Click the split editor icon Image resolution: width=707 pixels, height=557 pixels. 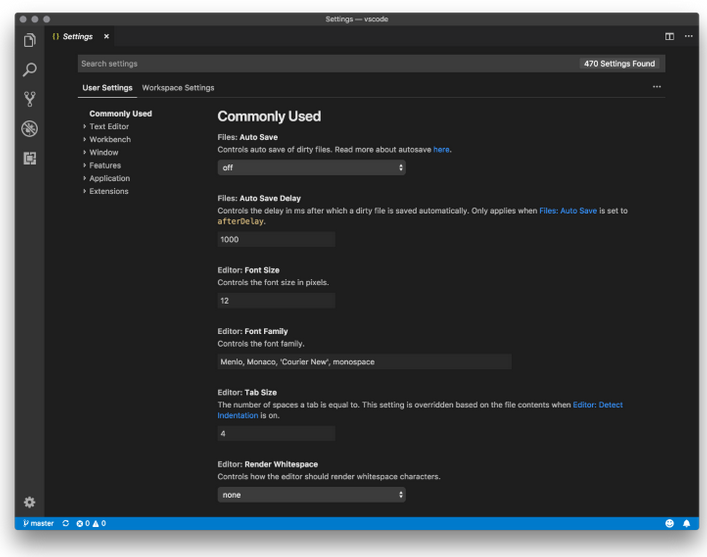tap(670, 37)
